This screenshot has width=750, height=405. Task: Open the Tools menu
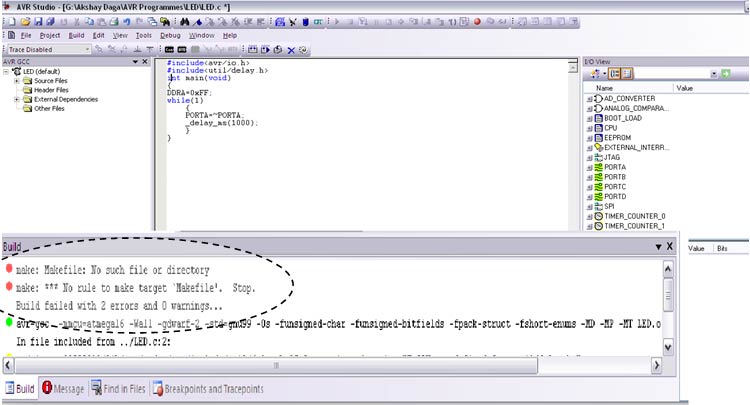[143, 35]
